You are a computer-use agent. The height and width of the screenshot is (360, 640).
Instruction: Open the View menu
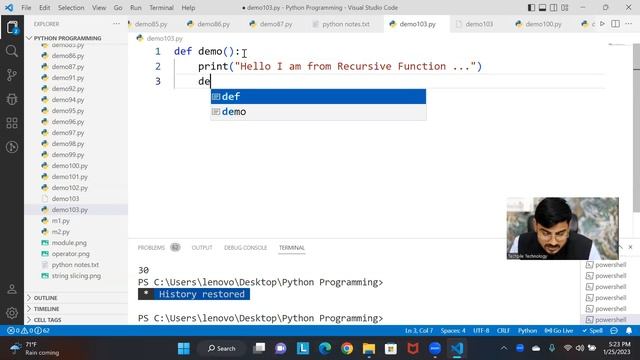coord(99,8)
